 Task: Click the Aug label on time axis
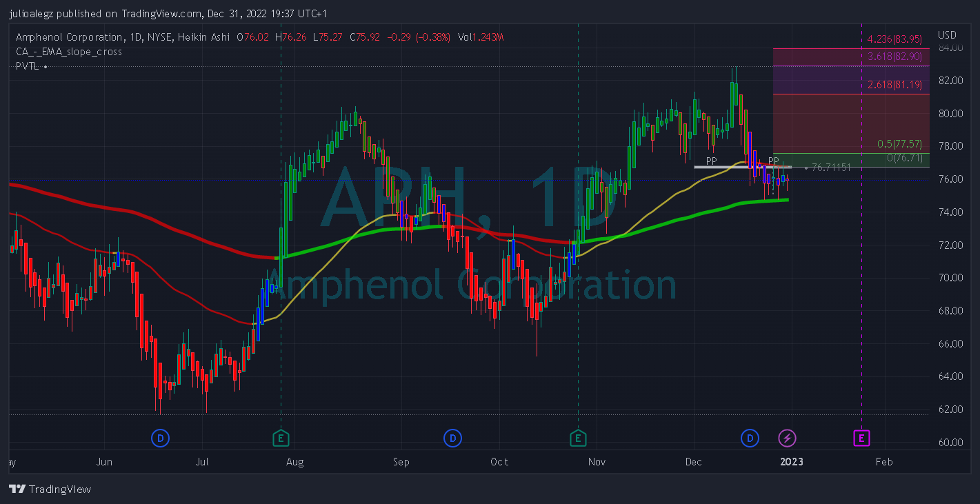click(x=294, y=462)
